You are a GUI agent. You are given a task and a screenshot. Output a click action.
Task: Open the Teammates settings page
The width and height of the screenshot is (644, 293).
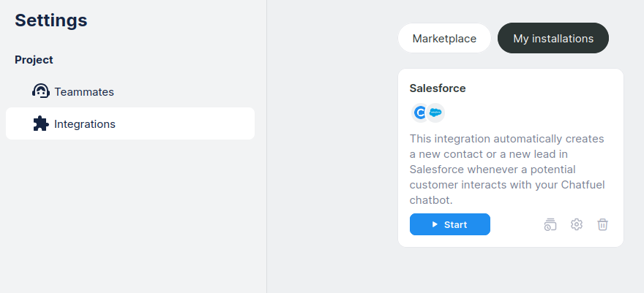[83, 92]
